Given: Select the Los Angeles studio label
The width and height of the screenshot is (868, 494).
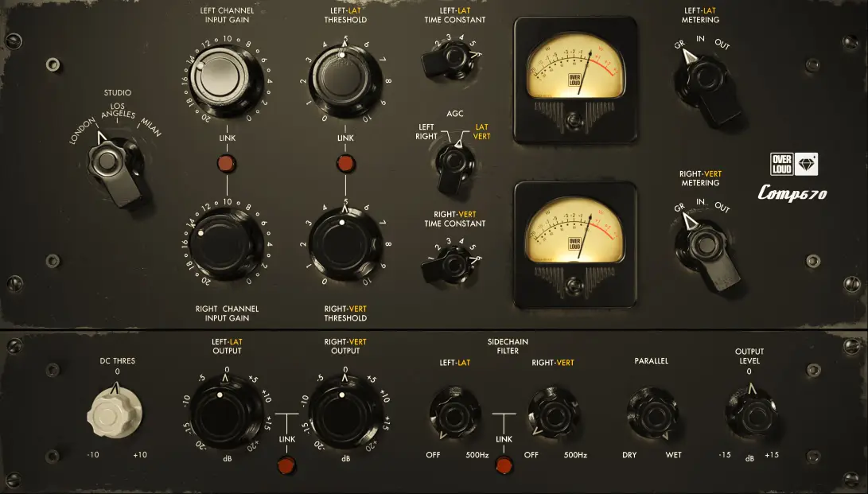Looking at the screenshot, I should pos(118,110).
